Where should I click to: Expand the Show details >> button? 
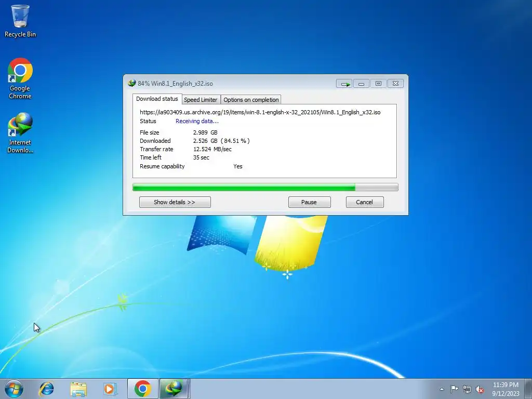click(175, 202)
